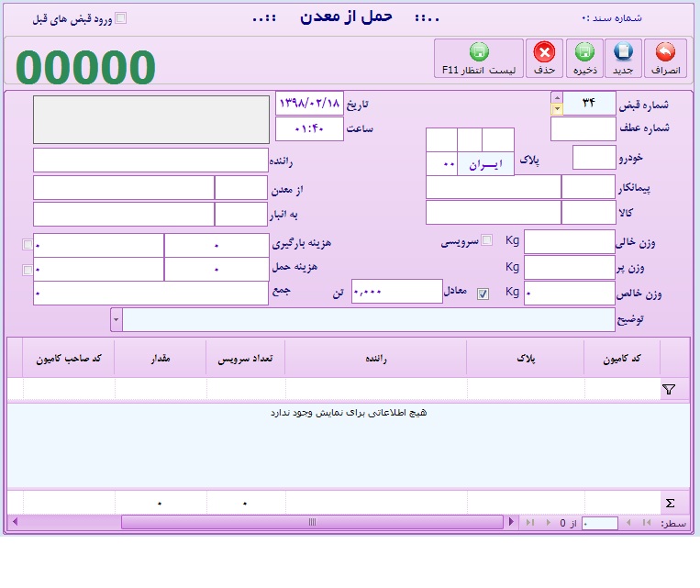The image size is (700, 588).
Task: Click the وزن پر weight field
Action: (x=569, y=268)
